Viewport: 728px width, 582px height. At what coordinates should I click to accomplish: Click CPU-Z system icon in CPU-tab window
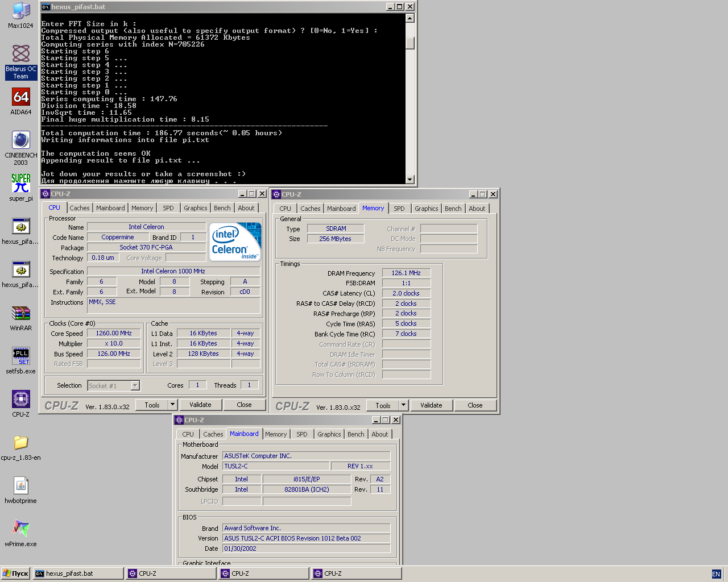pos(45,194)
